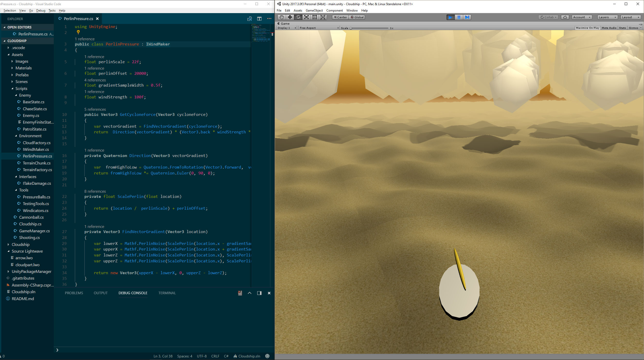Viewport: 644px width, 360px height.
Task: Maximize the VS Code panel with chevron
Action: click(249, 293)
